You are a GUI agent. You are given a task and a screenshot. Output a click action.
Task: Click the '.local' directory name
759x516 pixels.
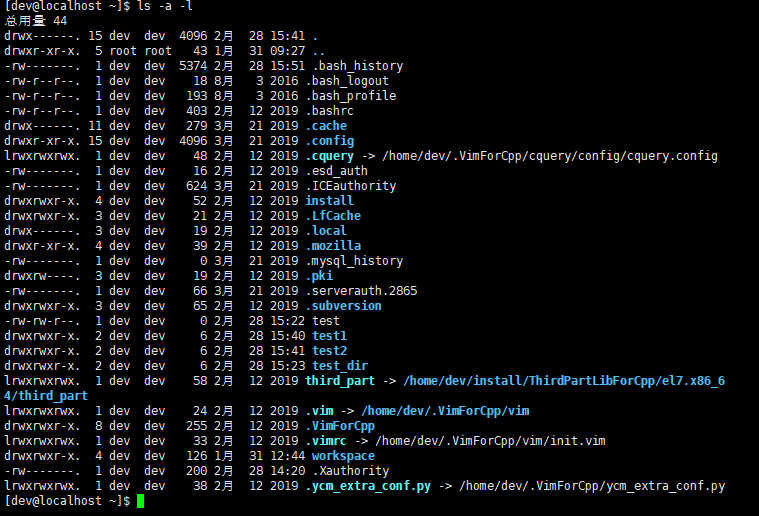(x=326, y=231)
